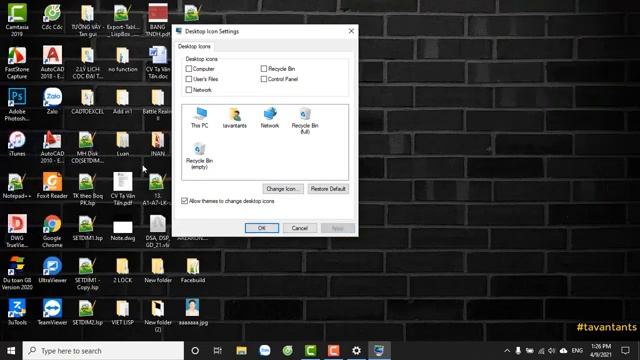Select the UltraViewer desktop icon
The width and height of the screenshot is (640, 360).
pos(52,270)
